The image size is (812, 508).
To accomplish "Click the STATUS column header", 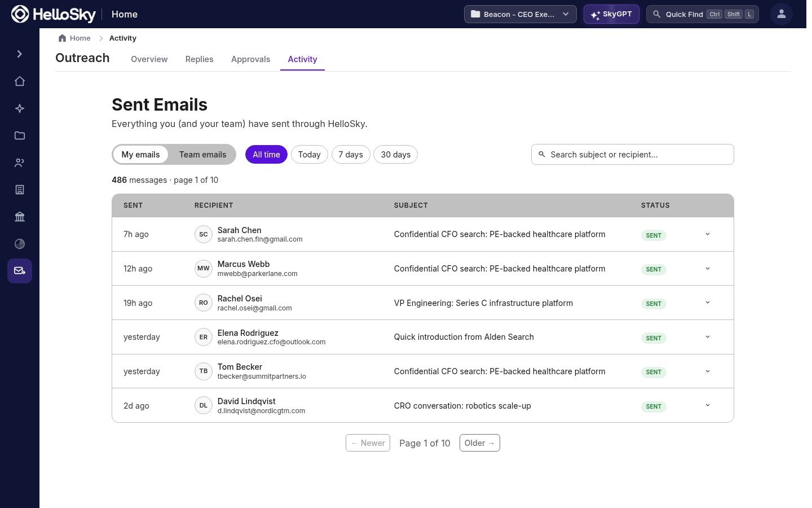I will click(x=655, y=205).
